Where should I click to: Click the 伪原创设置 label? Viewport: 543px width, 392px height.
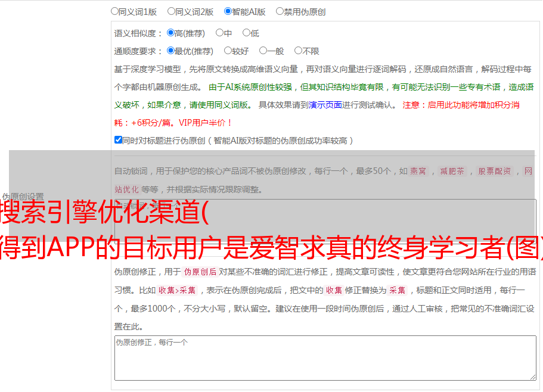(23, 197)
